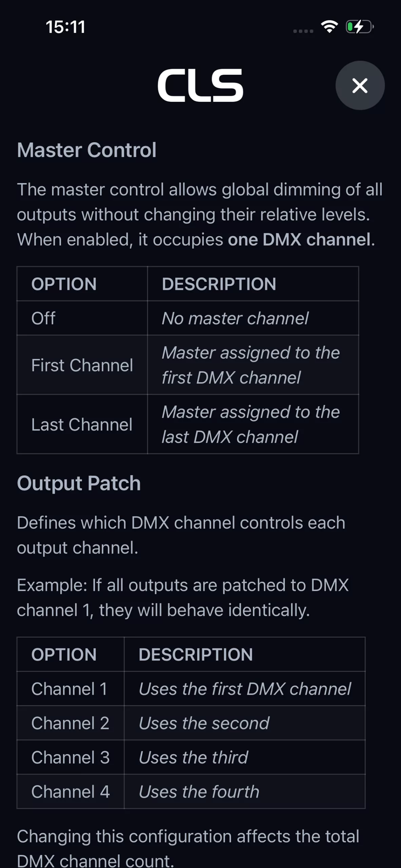This screenshot has width=401, height=868.
Task: Tap 'Uses the first DMX channel' description
Action: (245, 689)
